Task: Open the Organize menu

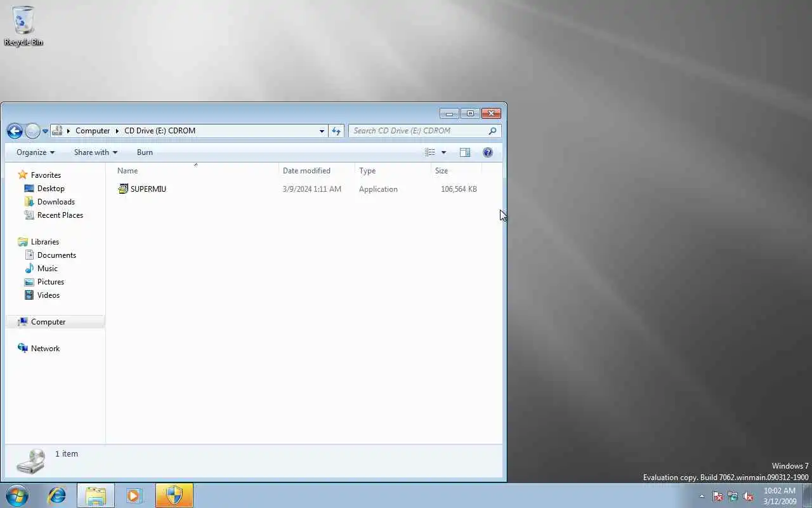Action: pos(36,152)
